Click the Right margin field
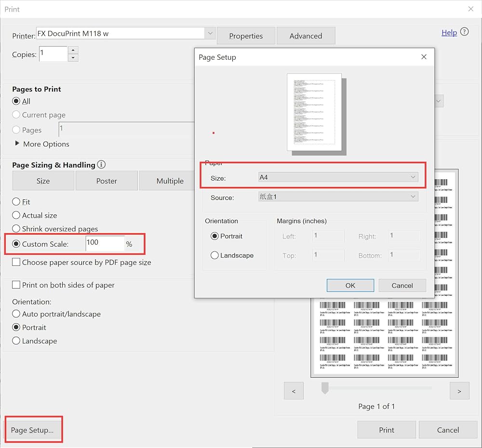The height and width of the screenshot is (448, 482). tap(404, 236)
